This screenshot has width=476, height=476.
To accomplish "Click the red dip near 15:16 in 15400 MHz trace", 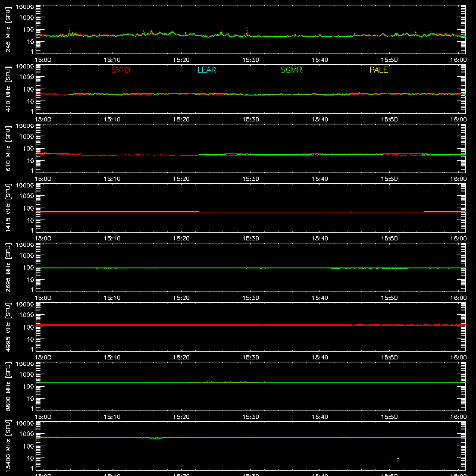I will 156,438.
